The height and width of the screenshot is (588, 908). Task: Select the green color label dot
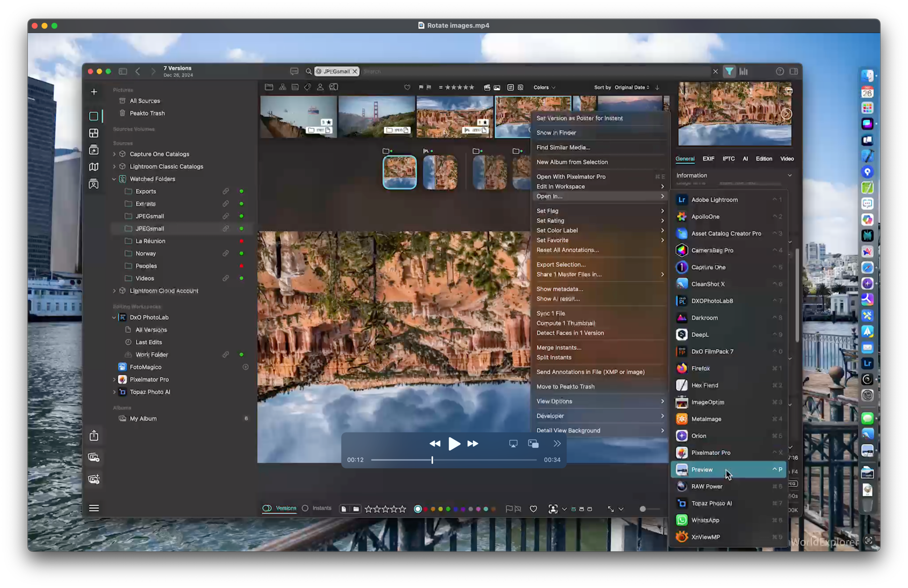(x=448, y=509)
